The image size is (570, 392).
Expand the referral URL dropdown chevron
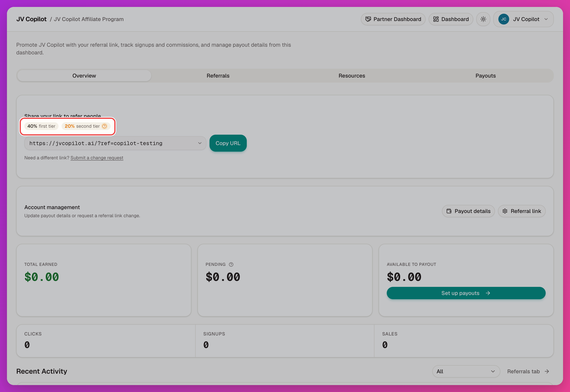pos(200,143)
